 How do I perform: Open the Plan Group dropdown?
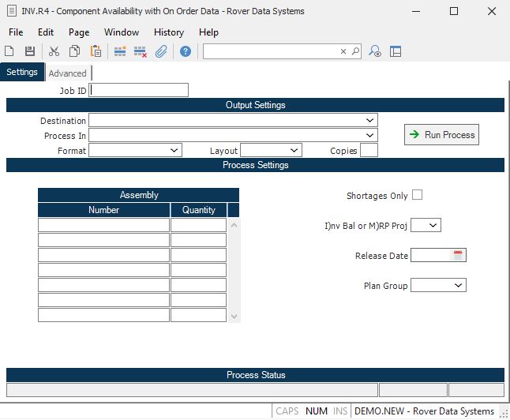coord(459,285)
